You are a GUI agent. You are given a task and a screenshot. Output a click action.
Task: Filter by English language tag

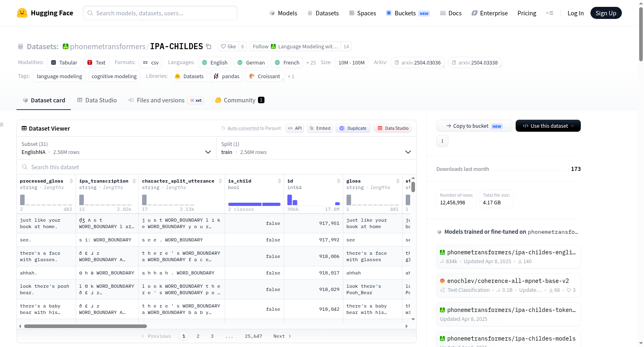click(215, 62)
